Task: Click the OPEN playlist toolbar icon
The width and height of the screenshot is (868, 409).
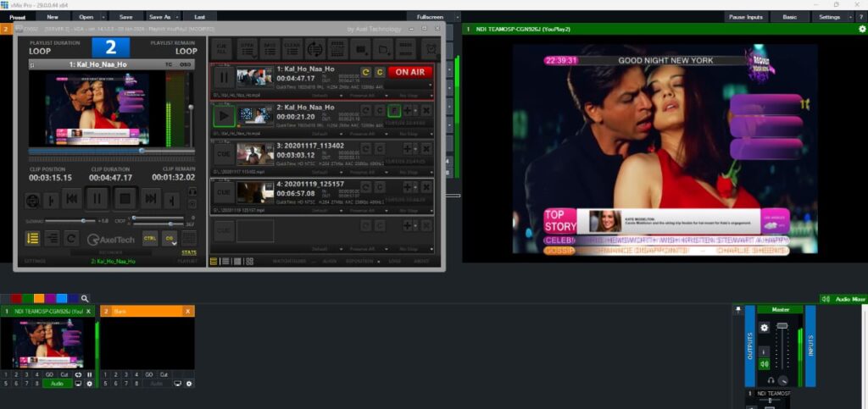Action: (x=248, y=48)
